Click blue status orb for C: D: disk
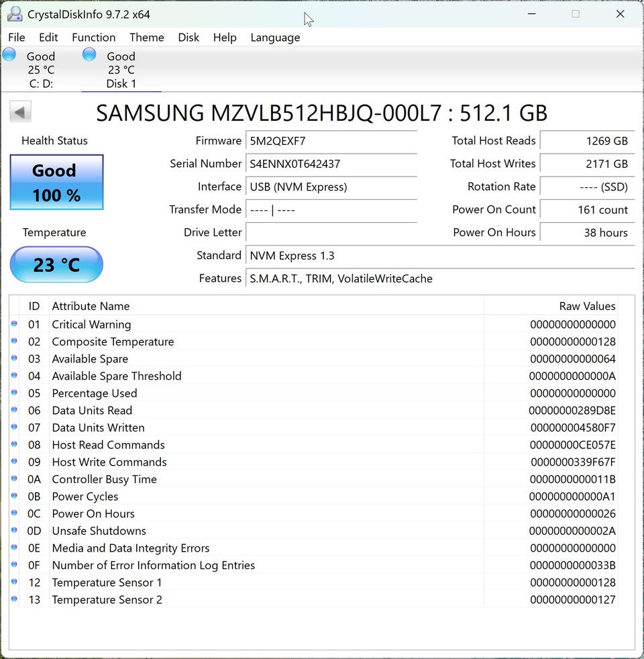The height and width of the screenshot is (659, 644). point(9,55)
